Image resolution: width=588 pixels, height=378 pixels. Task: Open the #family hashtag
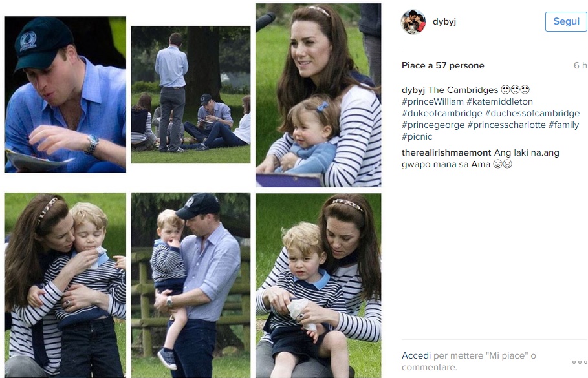563,125
